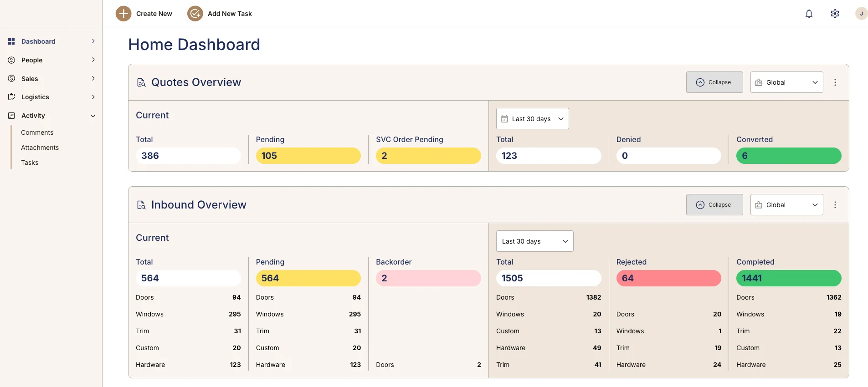The height and width of the screenshot is (387, 868).
Task: Open the Comments link under Activity
Action: [x=37, y=132]
